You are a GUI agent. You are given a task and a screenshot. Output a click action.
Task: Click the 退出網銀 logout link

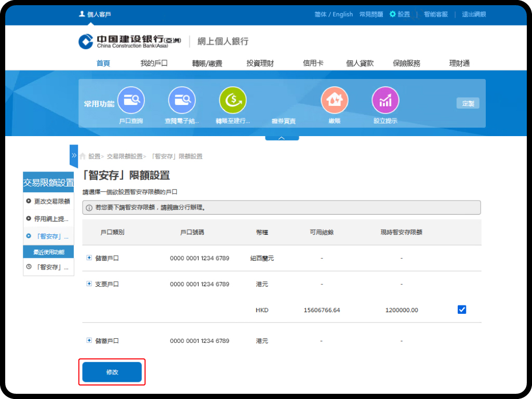(x=474, y=15)
